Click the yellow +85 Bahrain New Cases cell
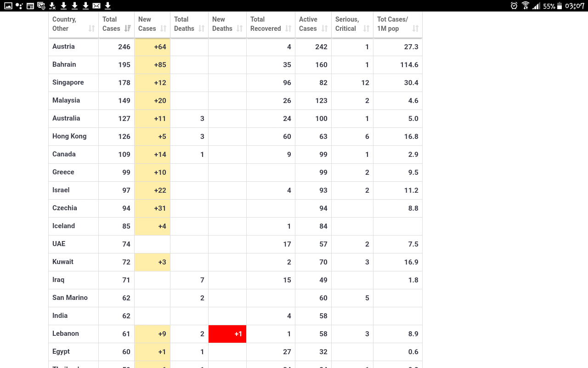 153,65
